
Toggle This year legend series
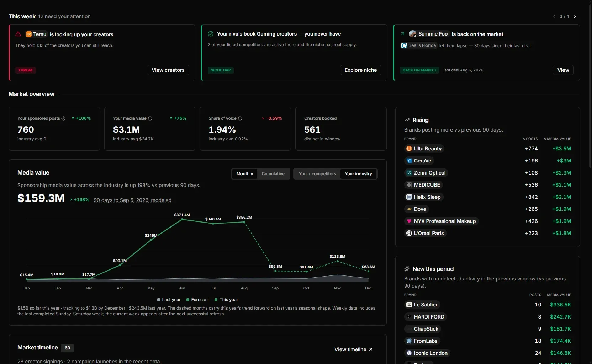[x=226, y=300]
